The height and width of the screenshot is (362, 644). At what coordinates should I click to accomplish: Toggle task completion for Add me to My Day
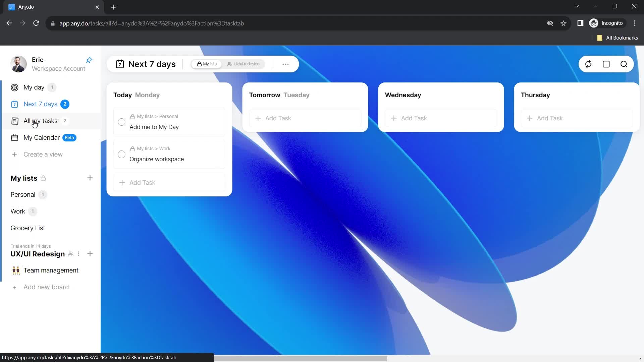[x=122, y=122]
